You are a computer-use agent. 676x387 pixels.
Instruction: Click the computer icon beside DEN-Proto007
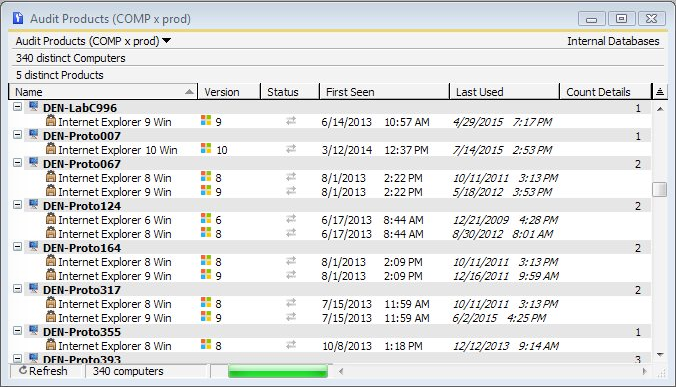pos(33,134)
